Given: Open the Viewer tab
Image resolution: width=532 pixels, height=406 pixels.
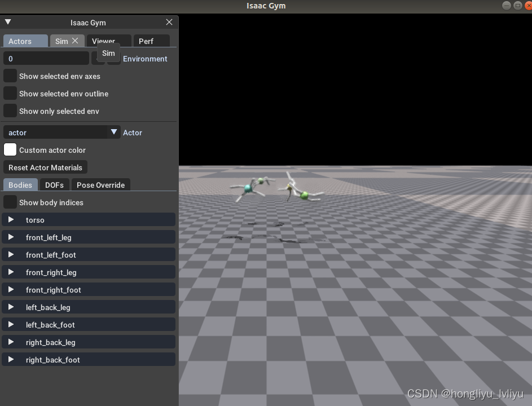Looking at the screenshot, I should 109,41.
